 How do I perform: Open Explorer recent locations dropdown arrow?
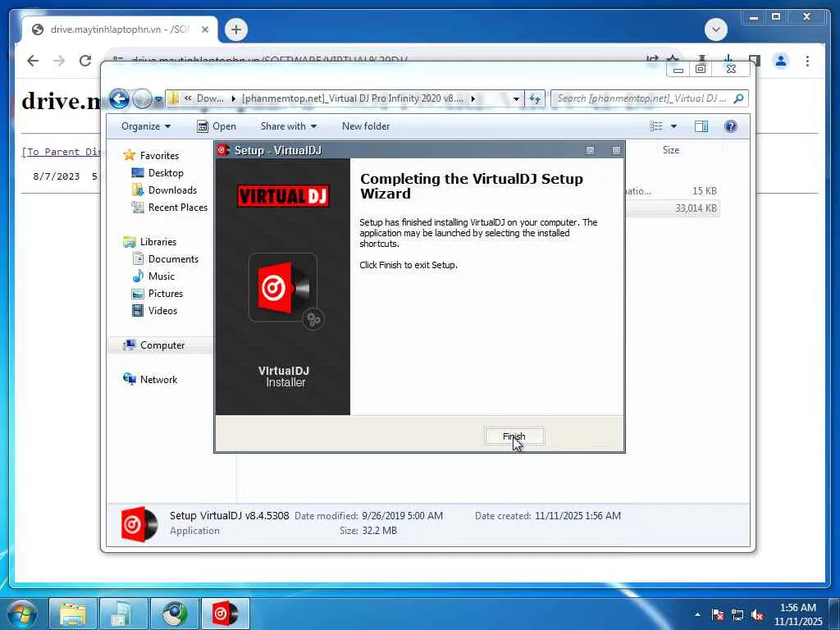158,99
